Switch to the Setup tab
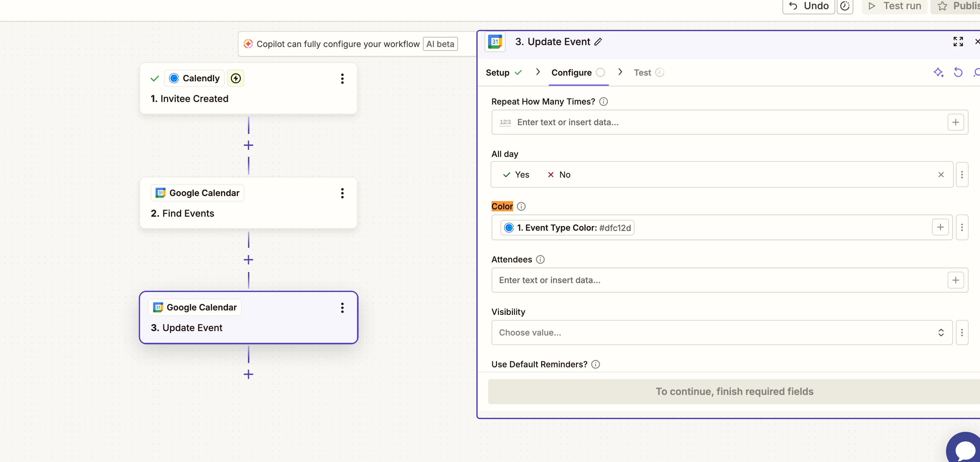This screenshot has width=980, height=462. [497, 73]
